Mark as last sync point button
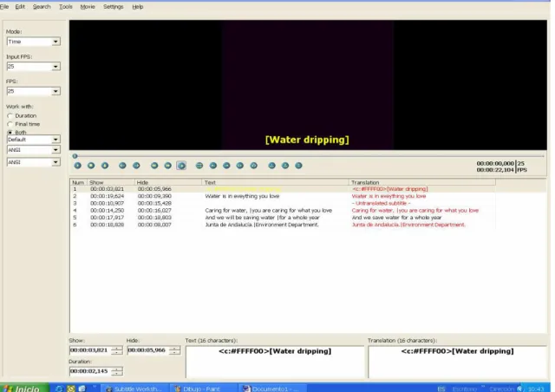 [285, 166]
